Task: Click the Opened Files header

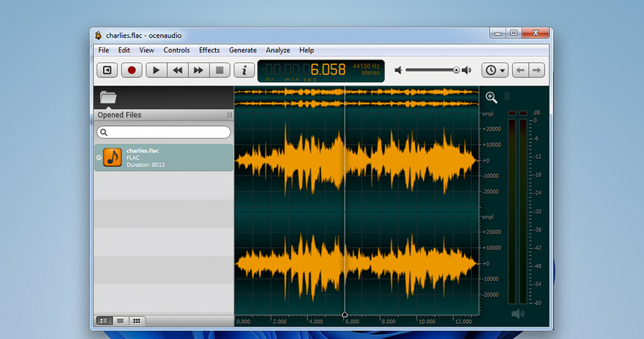Action: point(164,115)
